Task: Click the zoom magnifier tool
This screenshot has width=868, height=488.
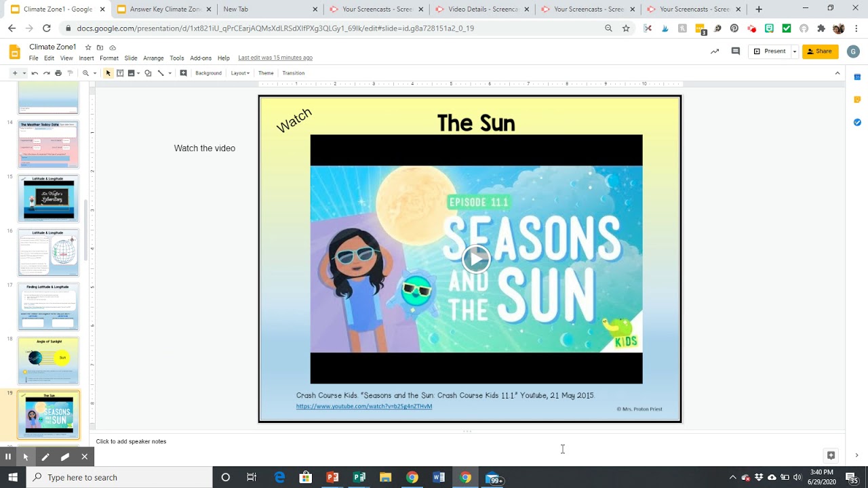Action: 85,73
